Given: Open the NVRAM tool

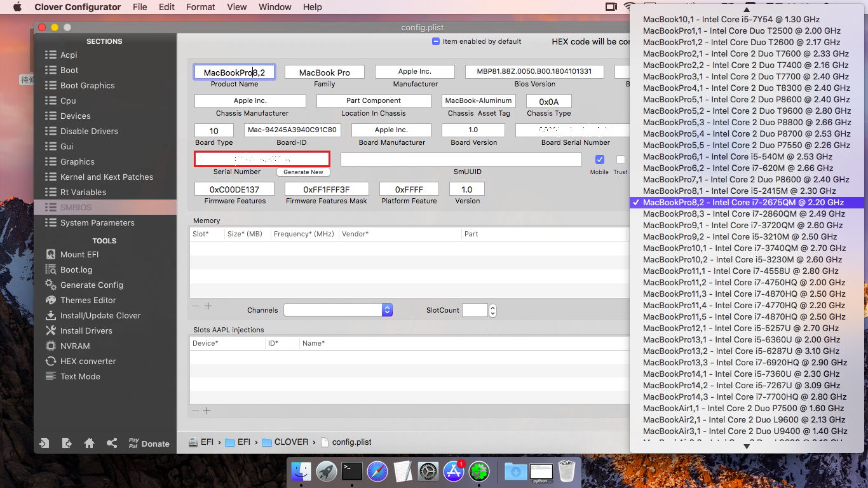Looking at the screenshot, I should (x=67, y=346).
